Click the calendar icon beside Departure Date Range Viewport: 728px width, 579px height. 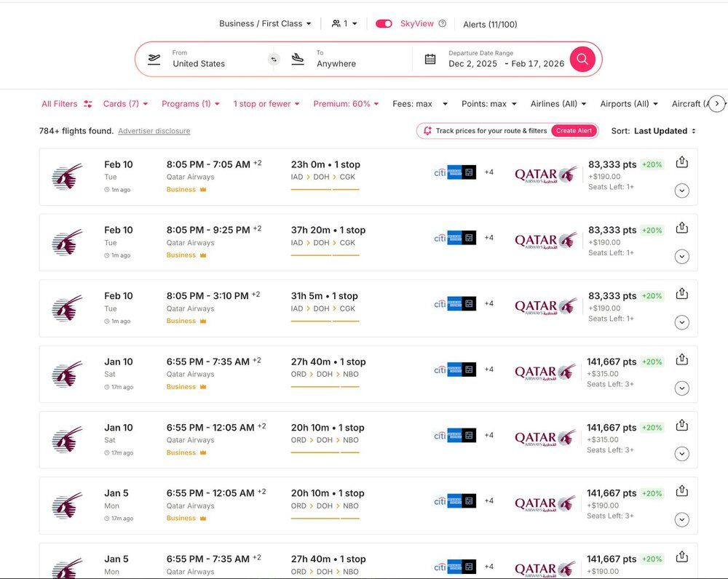click(430, 59)
